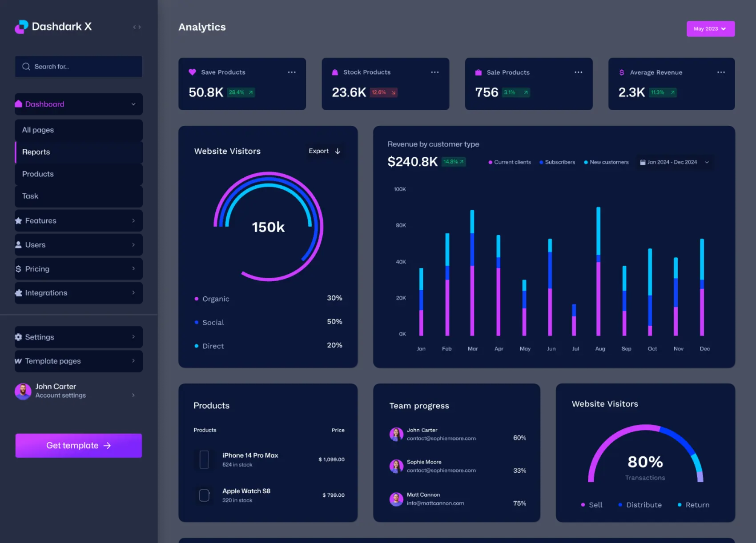Click the Sale Products three-dot menu
The height and width of the screenshot is (543, 756).
coord(578,72)
